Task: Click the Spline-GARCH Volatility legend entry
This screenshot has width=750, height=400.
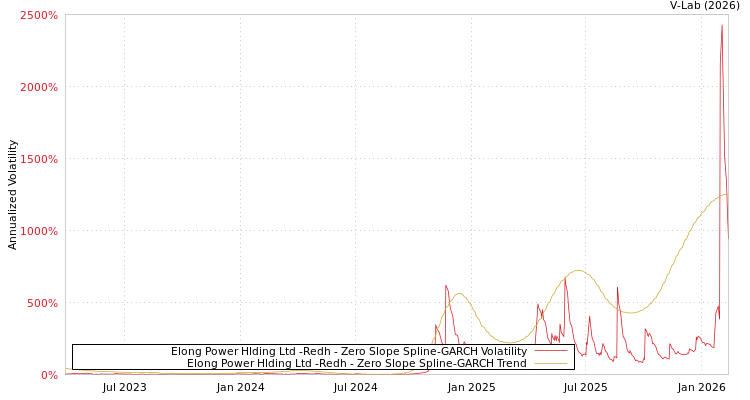Action: coord(349,351)
